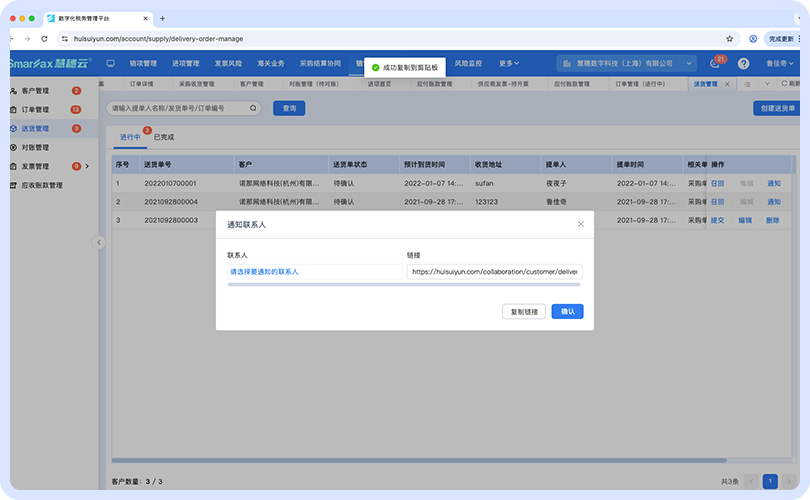This screenshot has width=810, height=500.
Task: Open the 联系人 contact selector
Action: point(314,271)
